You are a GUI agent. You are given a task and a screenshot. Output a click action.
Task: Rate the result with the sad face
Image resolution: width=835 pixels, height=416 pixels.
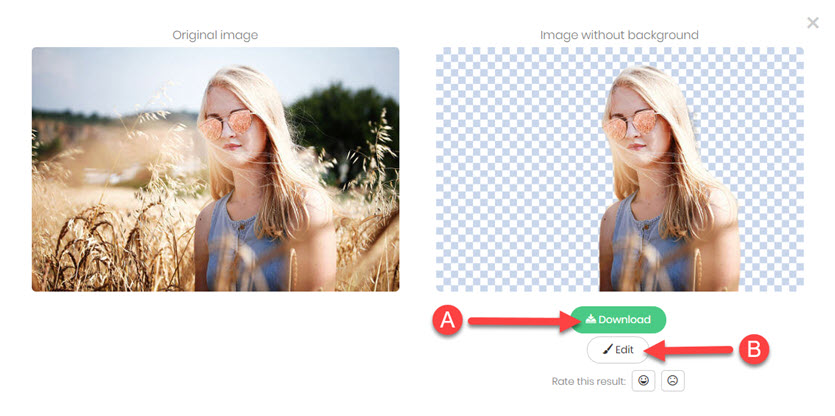click(x=673, y=381)
